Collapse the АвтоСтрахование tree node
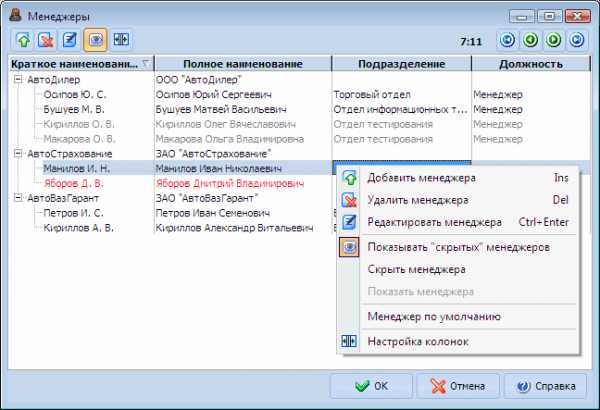600x410 pixels. coord(19,154)
